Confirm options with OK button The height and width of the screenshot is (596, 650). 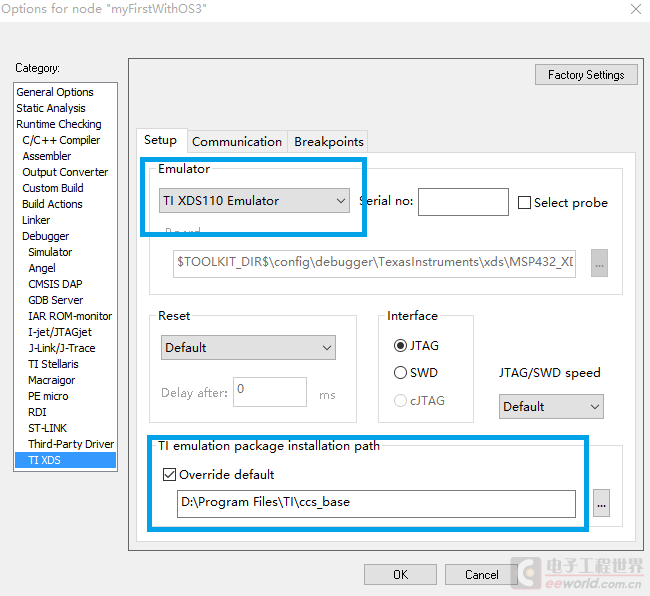(400, 574)
